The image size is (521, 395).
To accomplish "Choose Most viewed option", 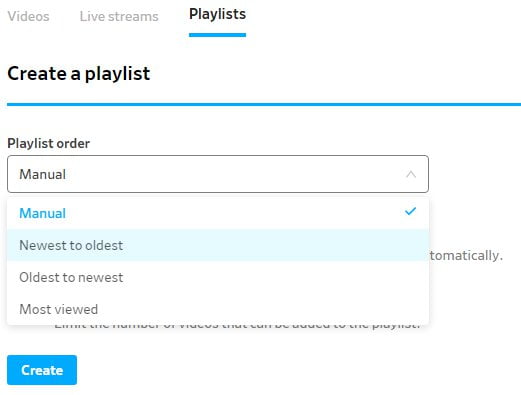I will pos(218,309).
